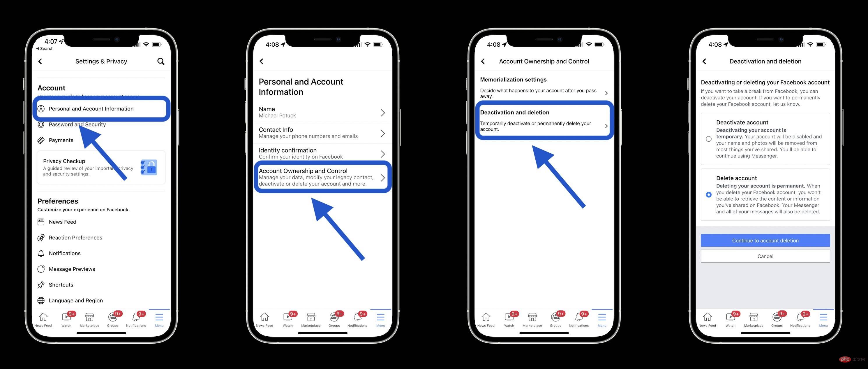Select Deactivate account radio button
Viewport: 868px width, 369px height.
(x=708, y=137)
